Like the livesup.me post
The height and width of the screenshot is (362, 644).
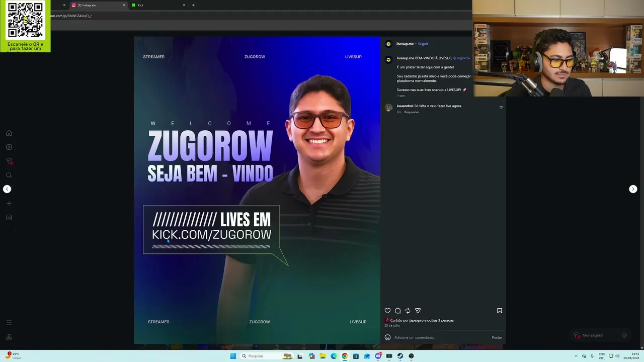click(387, 311)
